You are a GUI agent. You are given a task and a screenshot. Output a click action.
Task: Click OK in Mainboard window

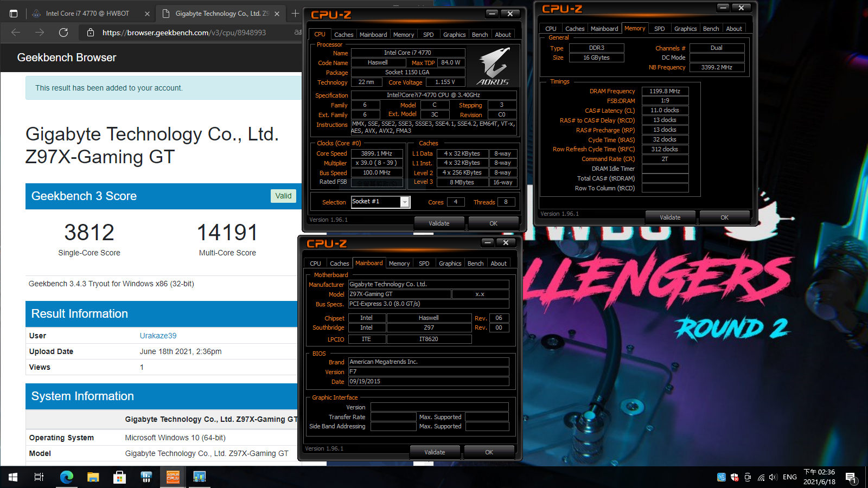click(489, 452)
